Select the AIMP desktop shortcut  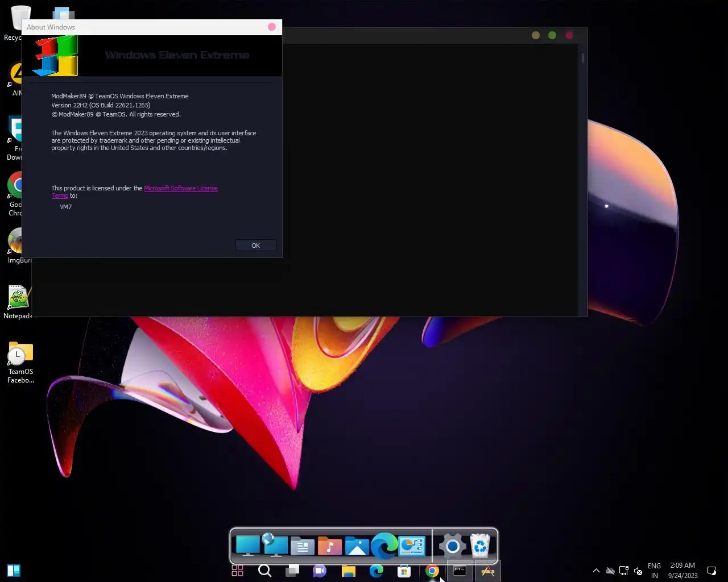tap(16, 78)
